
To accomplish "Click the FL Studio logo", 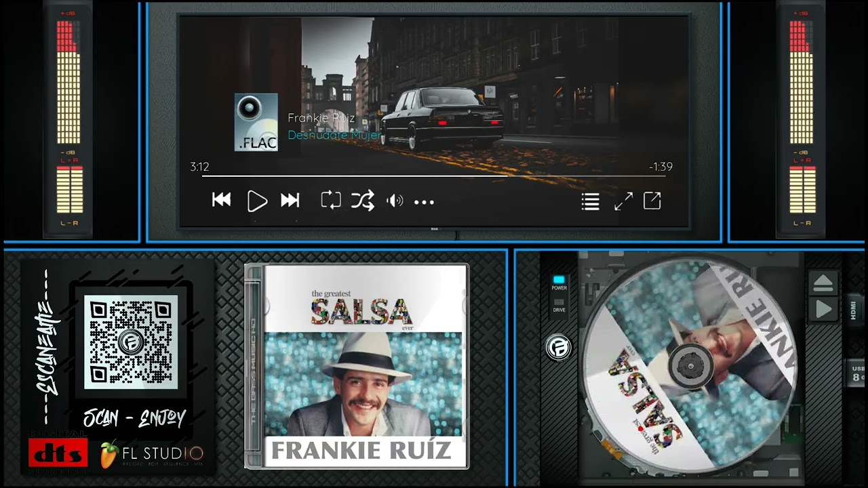I will (x=152, y=453).
